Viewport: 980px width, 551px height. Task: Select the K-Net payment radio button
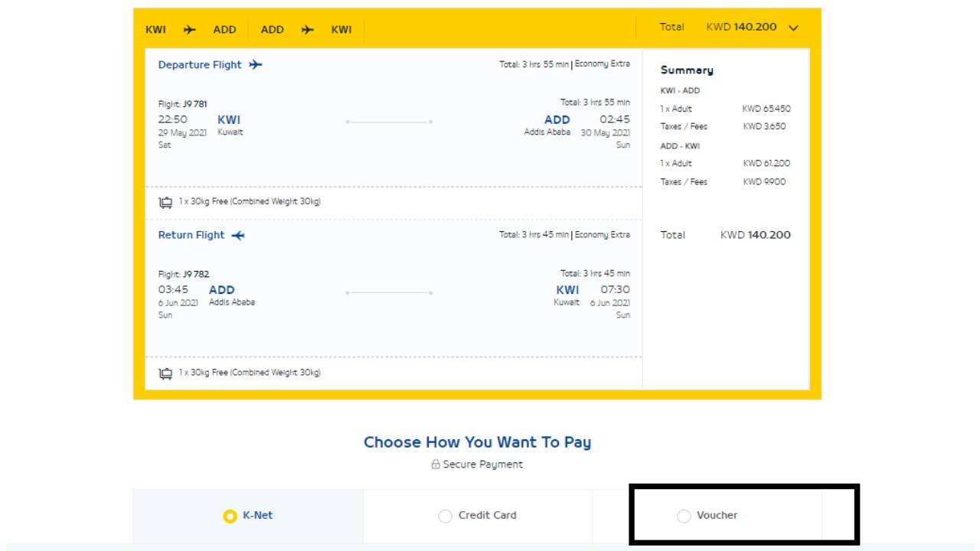pos(230,517)
